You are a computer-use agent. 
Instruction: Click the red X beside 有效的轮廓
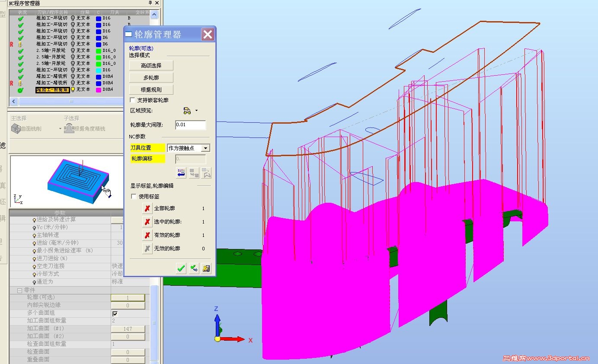[x=147, y=235]
